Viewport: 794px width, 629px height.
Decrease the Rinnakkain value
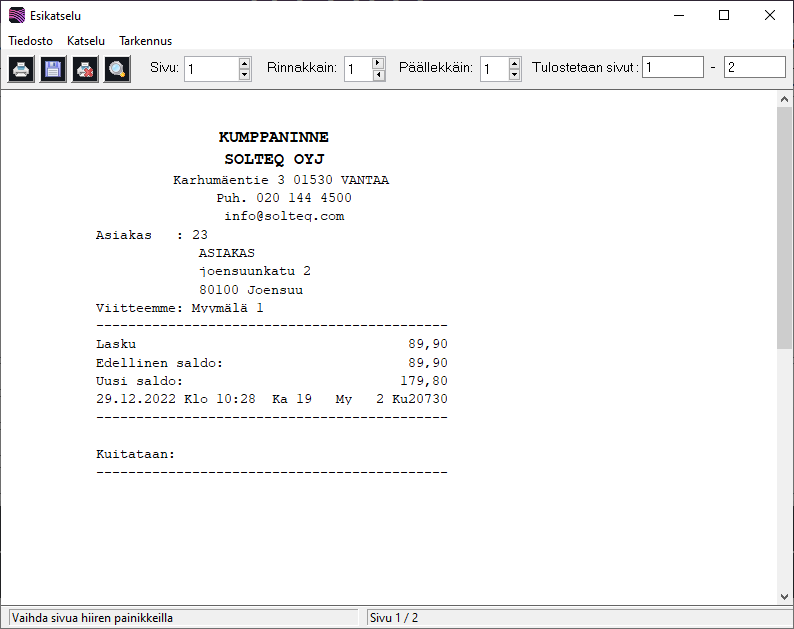(x=378, y=74)
